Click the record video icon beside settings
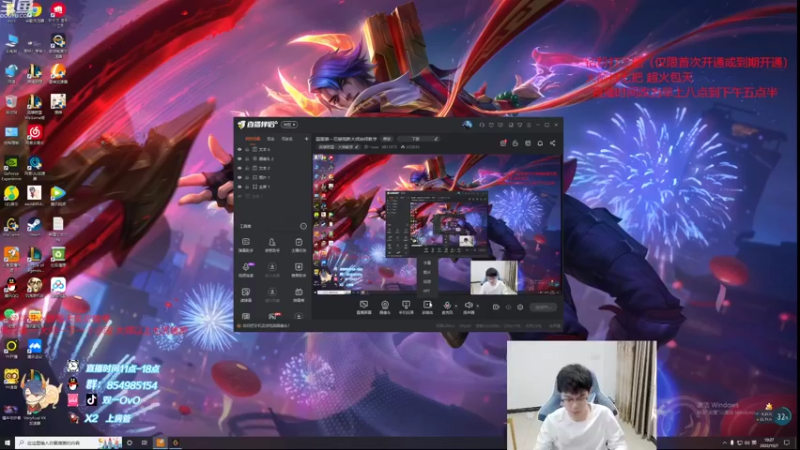 (495, 307)
